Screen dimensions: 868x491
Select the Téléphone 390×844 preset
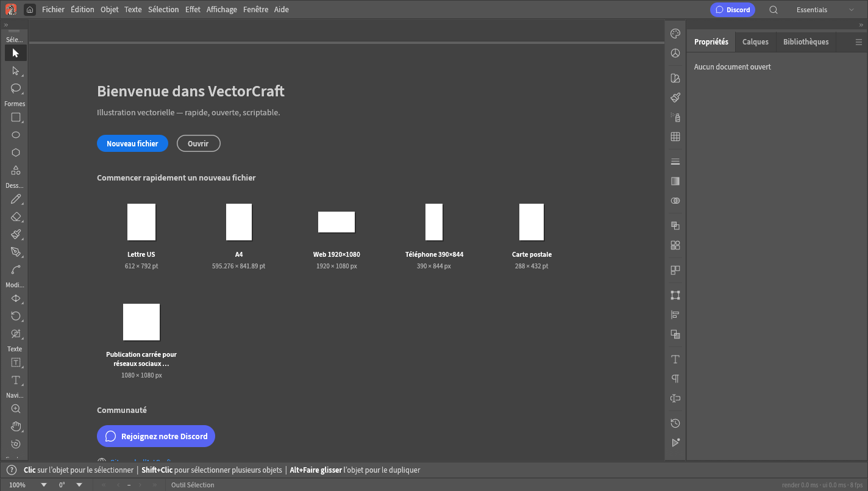(434, 222)
